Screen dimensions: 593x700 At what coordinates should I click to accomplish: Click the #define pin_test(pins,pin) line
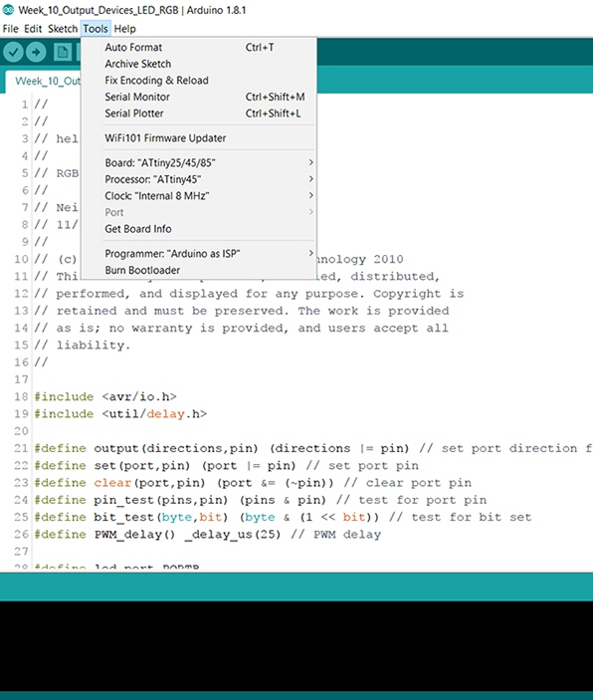(x=261, y=501)
